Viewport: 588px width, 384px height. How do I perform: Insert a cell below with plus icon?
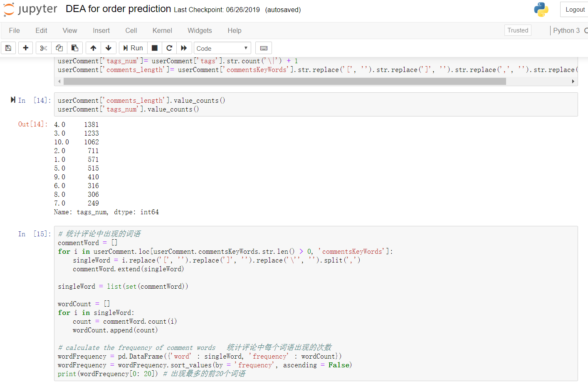(26, 48)
